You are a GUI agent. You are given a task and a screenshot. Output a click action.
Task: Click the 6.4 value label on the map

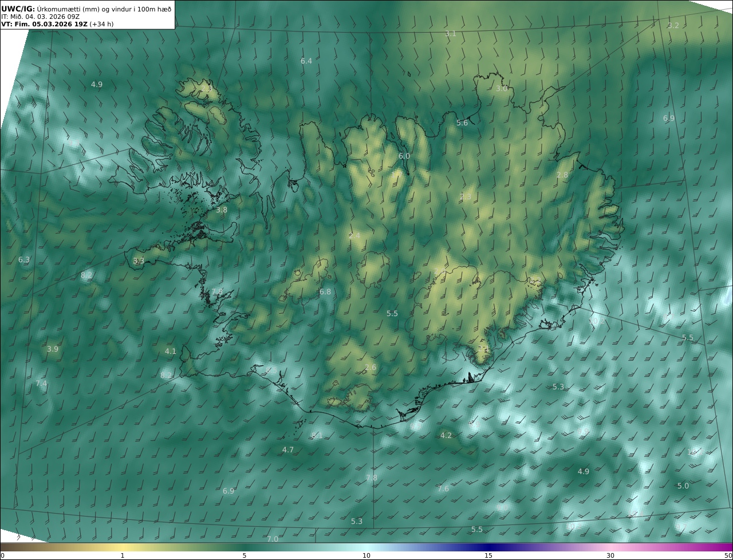point(306,61)
